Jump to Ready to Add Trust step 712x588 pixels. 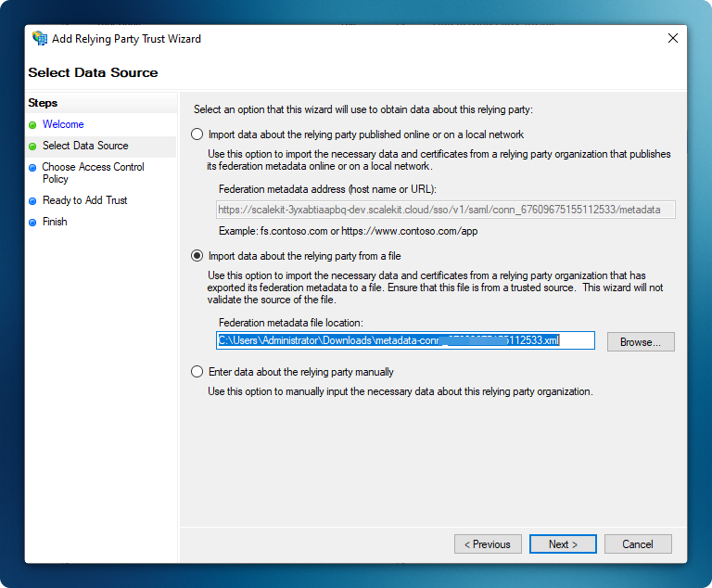pos(84,200)
